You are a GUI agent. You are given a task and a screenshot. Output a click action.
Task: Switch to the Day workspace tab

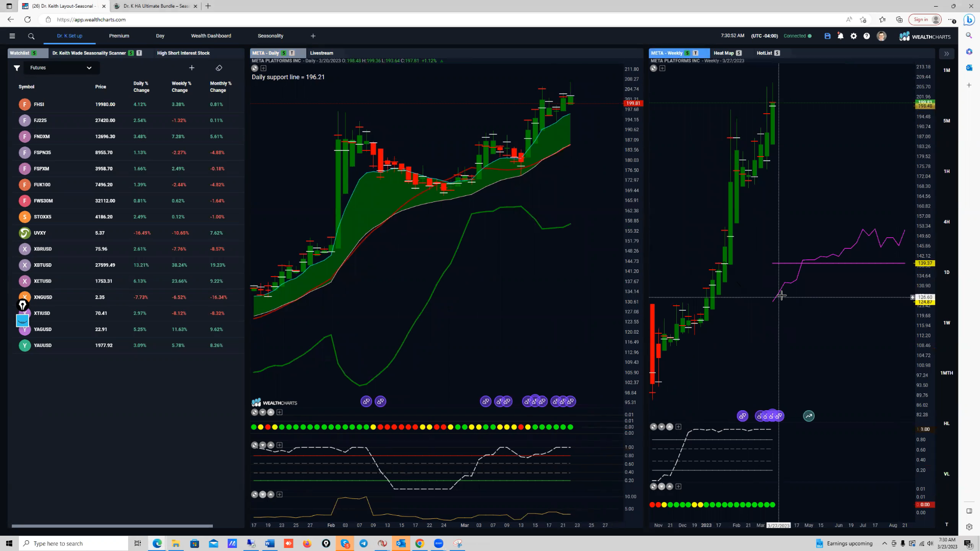tap(160, 36)
